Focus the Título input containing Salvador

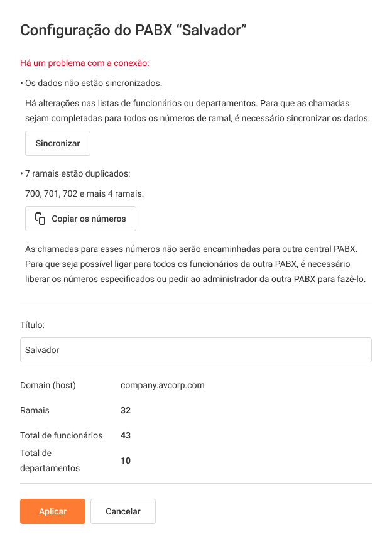195,350
